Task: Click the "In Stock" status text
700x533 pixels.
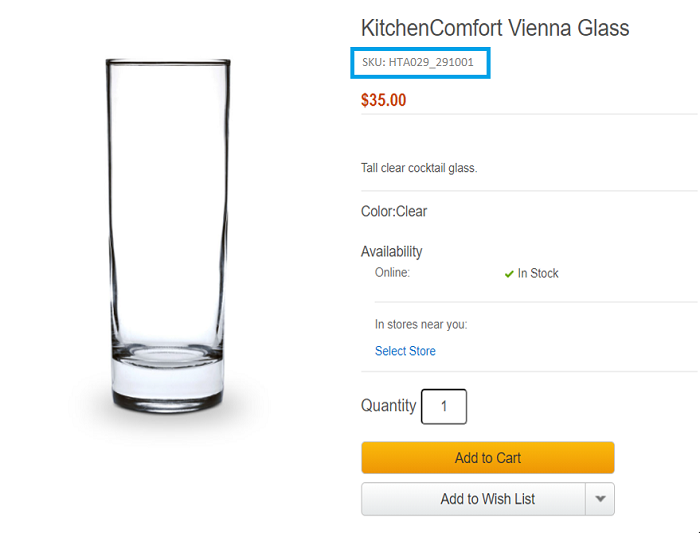Action: tap(538, 274)
